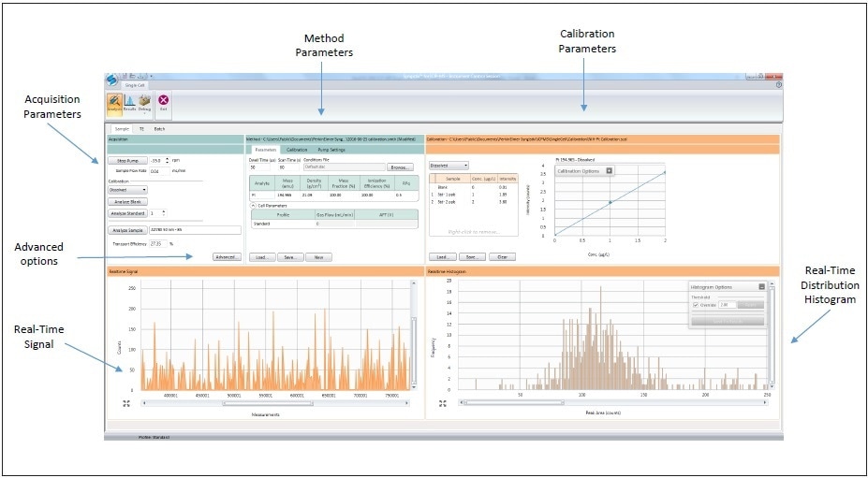Click the Sample Flow Rate input field
The image size is (868, 478).
[160, 171]
